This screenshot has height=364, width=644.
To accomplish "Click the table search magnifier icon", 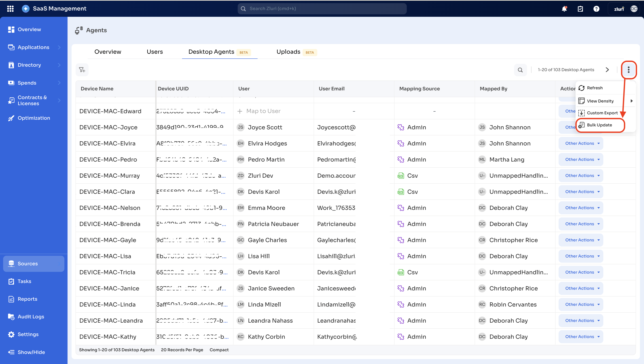I will pos(520,70).
